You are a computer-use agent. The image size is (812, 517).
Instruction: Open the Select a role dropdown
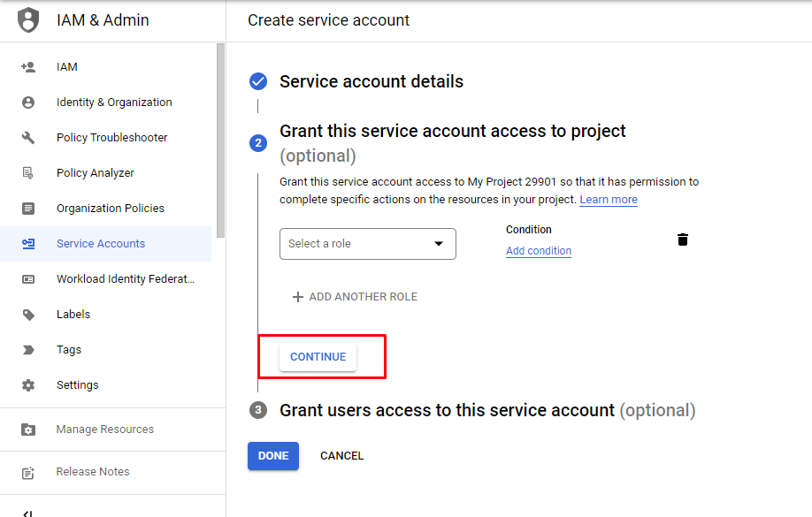pyautogui.click(x=368, y=244)
